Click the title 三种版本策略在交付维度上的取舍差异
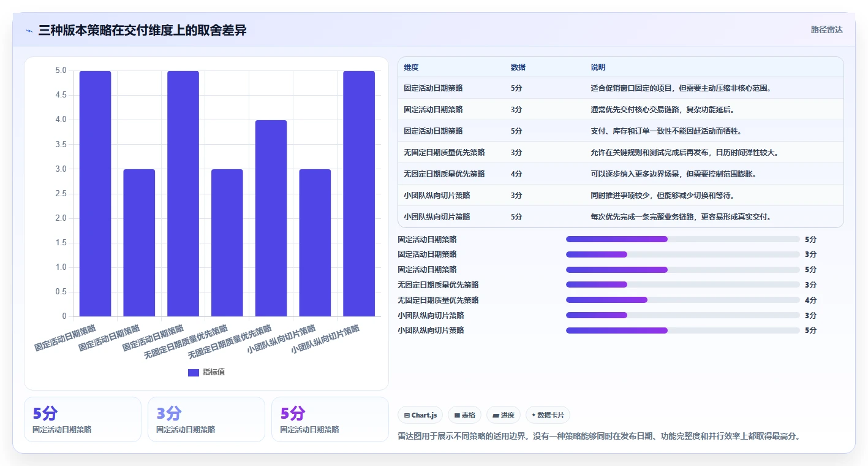The height and width of the screenshot is (466, 868). point(142,30)
